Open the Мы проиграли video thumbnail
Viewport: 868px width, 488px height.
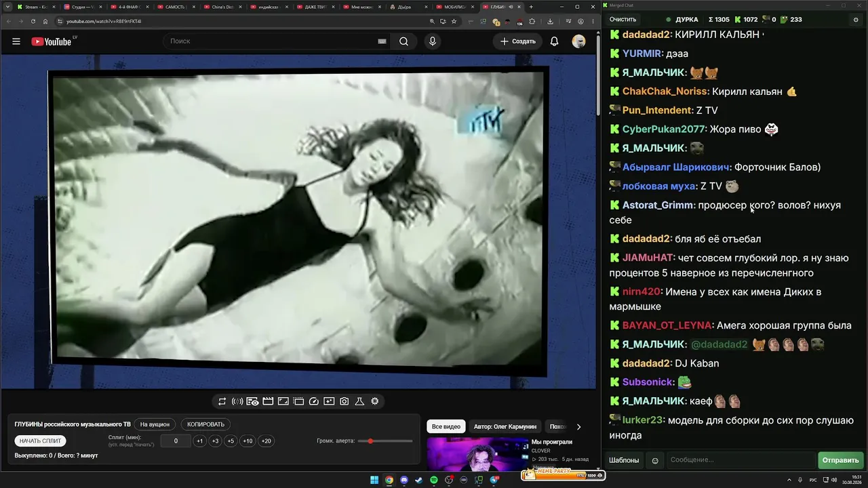[x=477, y=454]
